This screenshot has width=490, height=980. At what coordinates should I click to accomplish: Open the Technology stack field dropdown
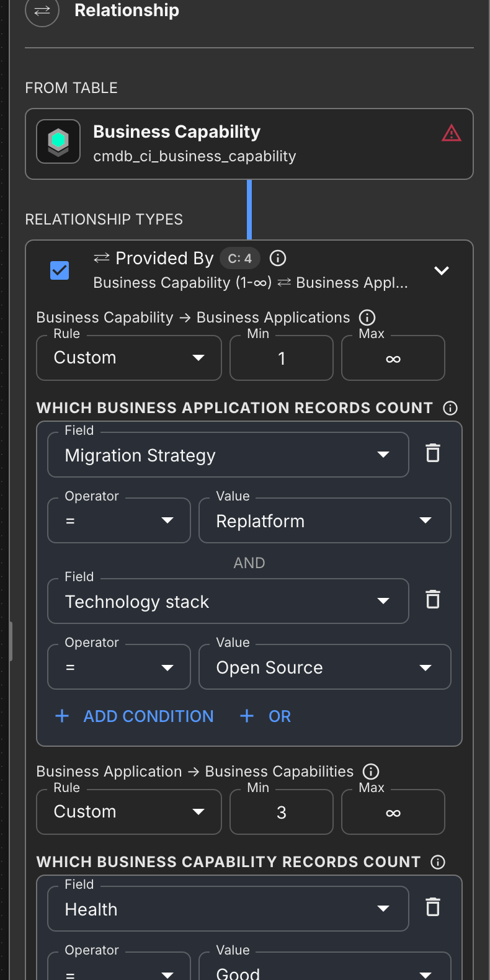[x=228, y=601]
